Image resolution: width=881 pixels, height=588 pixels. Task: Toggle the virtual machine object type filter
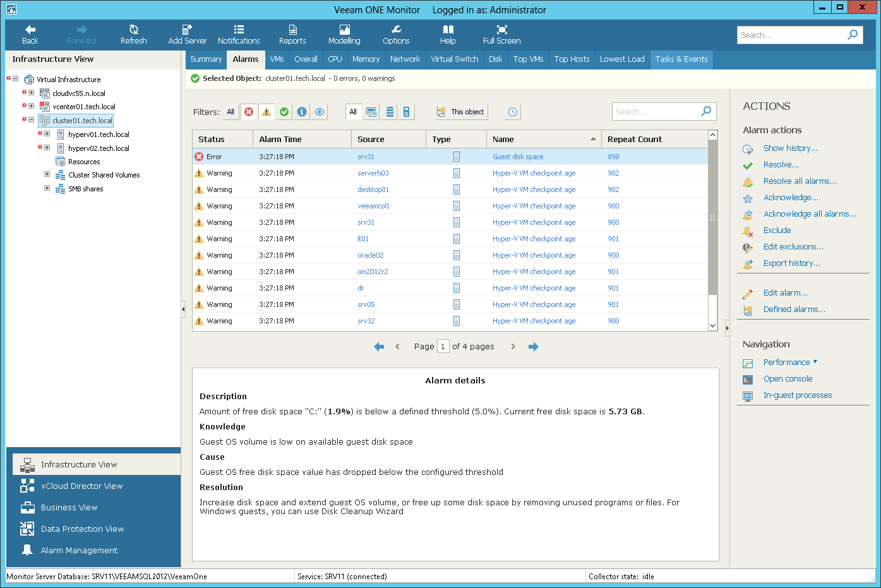tap(371, 112)
